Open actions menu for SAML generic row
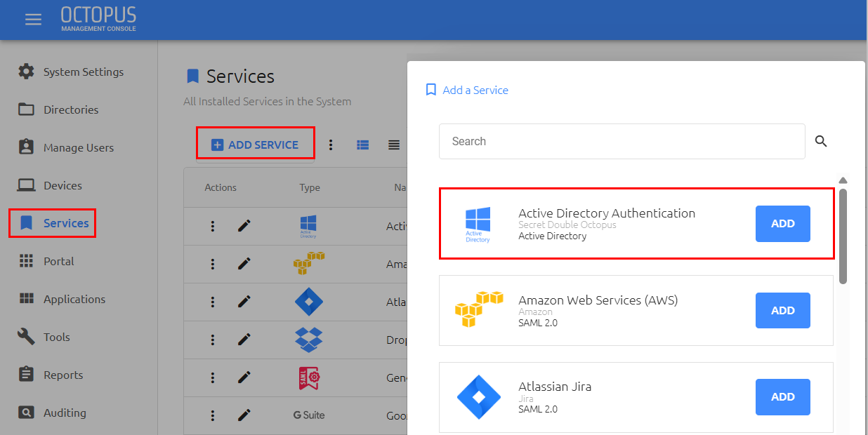Screen dimensions: 868x435 (x=213, y=377)
